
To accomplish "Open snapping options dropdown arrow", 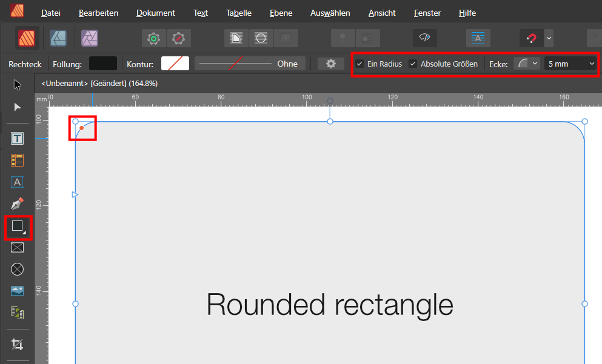I will [x=549, y=38].
